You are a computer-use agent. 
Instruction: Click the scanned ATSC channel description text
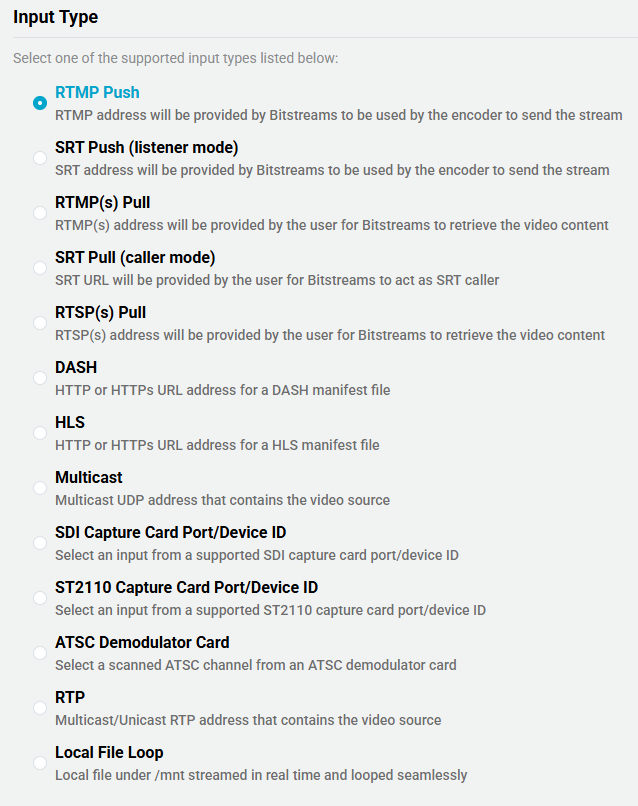click(256, 665)
